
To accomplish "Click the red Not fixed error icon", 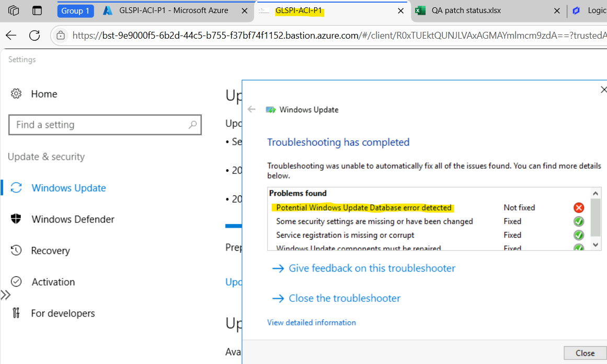I will [579, 208].
